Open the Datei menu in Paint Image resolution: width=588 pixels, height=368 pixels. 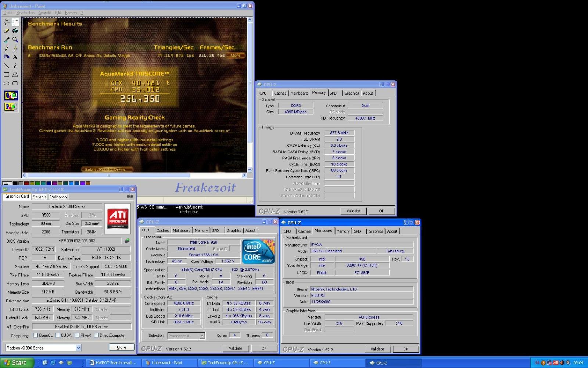[8, 13]
